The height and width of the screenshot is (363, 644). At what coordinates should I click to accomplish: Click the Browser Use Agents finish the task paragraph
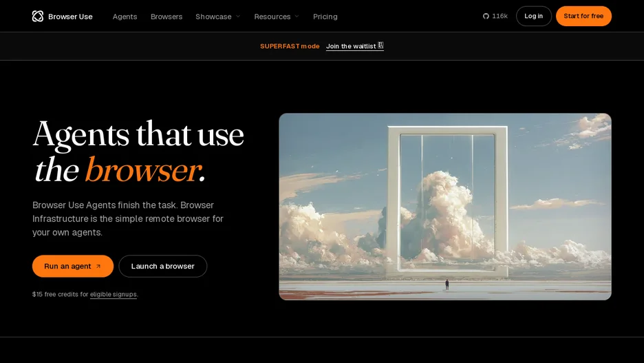tap(128, 218)
